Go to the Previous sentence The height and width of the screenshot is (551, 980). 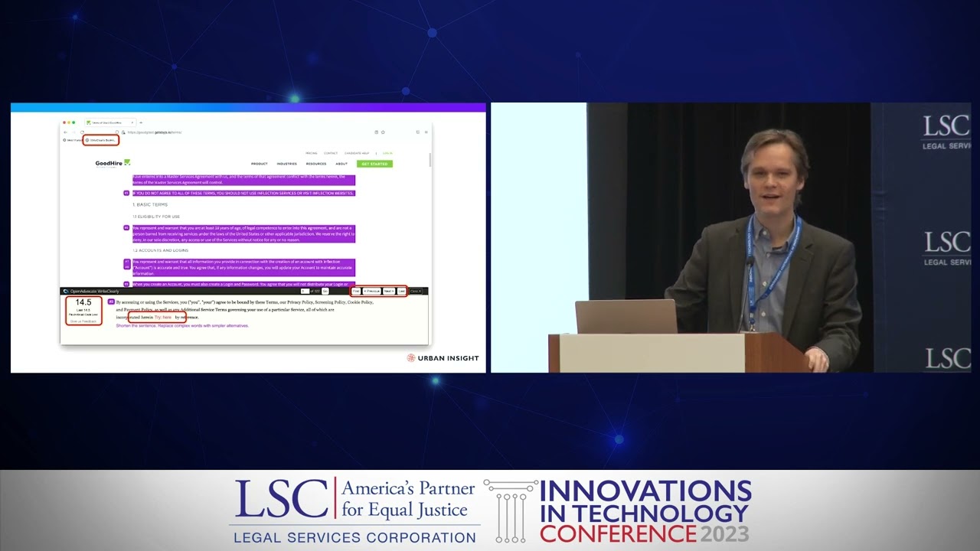point(371,292)
